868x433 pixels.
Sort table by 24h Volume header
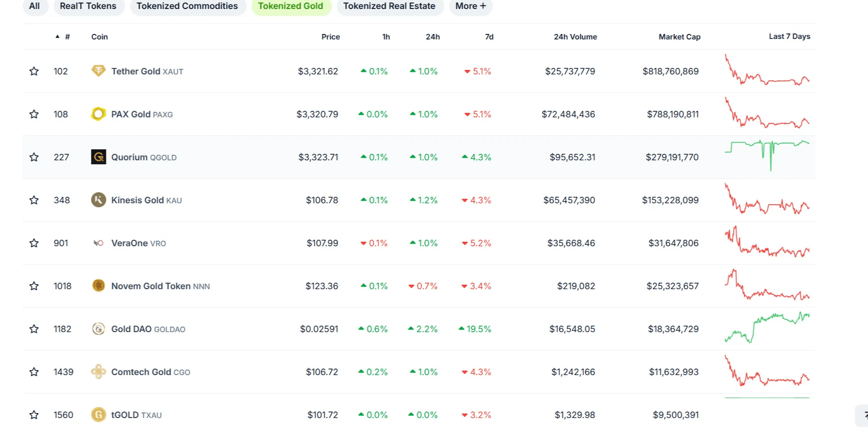coord(575,36)
